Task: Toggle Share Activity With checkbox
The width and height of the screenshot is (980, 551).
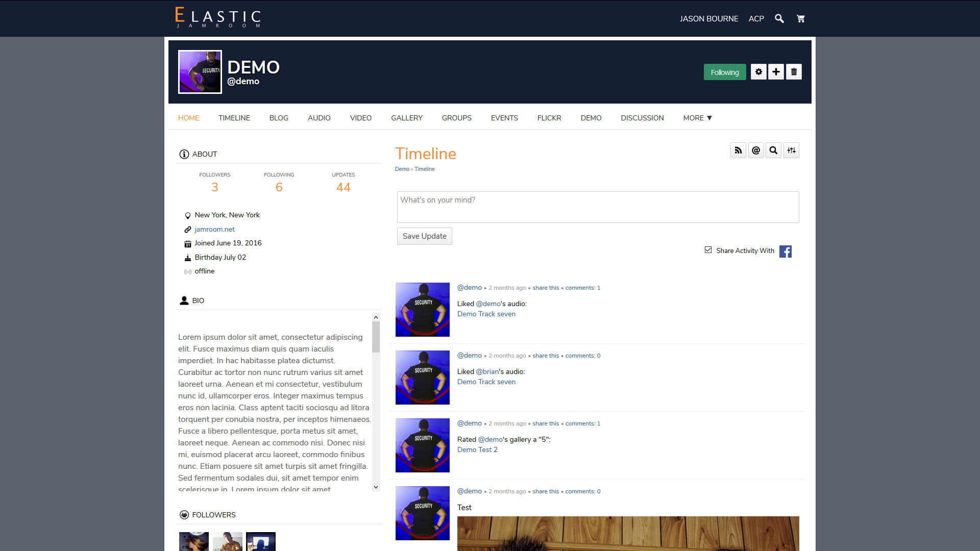Action: 708,250
